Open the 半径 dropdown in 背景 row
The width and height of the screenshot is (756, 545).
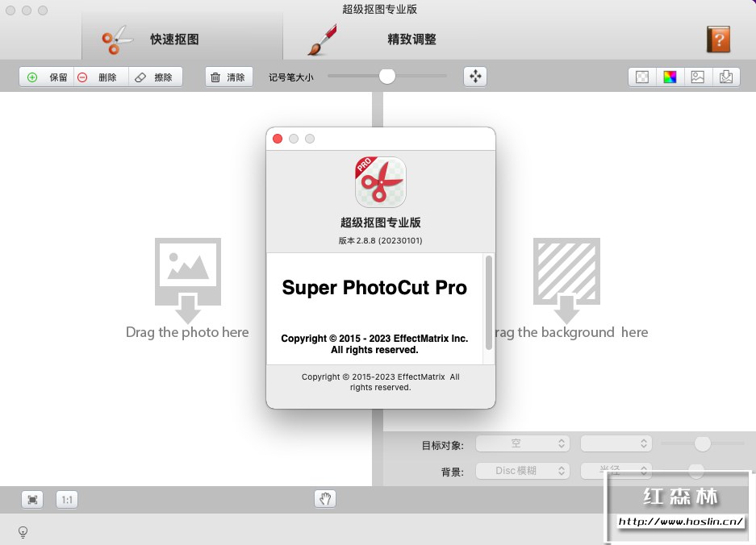click(x=616, y=470)
